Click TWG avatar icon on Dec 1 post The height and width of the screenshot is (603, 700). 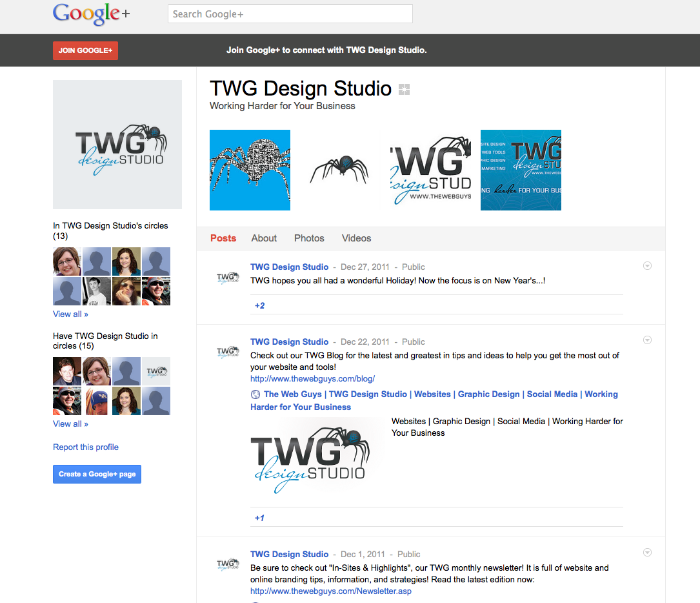tap(228, 565)
